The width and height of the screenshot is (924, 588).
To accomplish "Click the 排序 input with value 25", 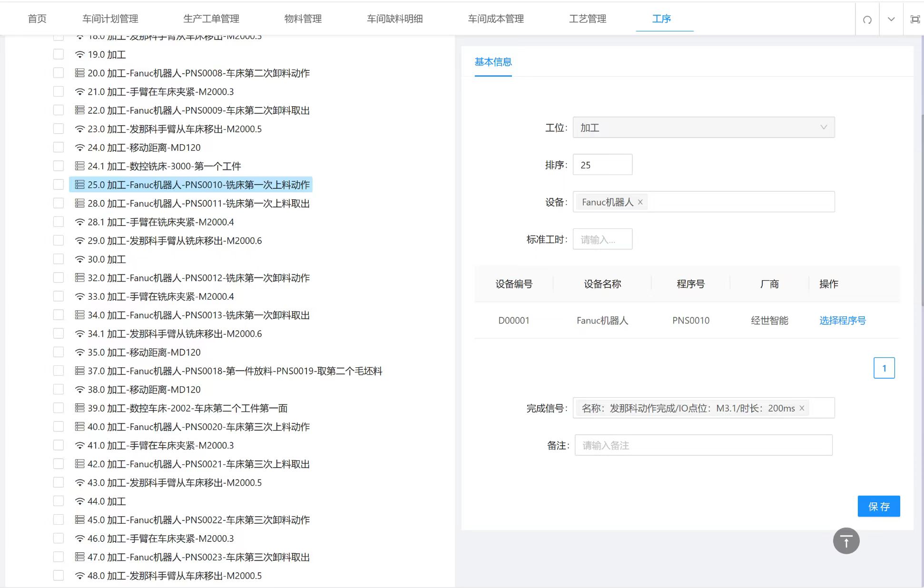I will (602, 165).
